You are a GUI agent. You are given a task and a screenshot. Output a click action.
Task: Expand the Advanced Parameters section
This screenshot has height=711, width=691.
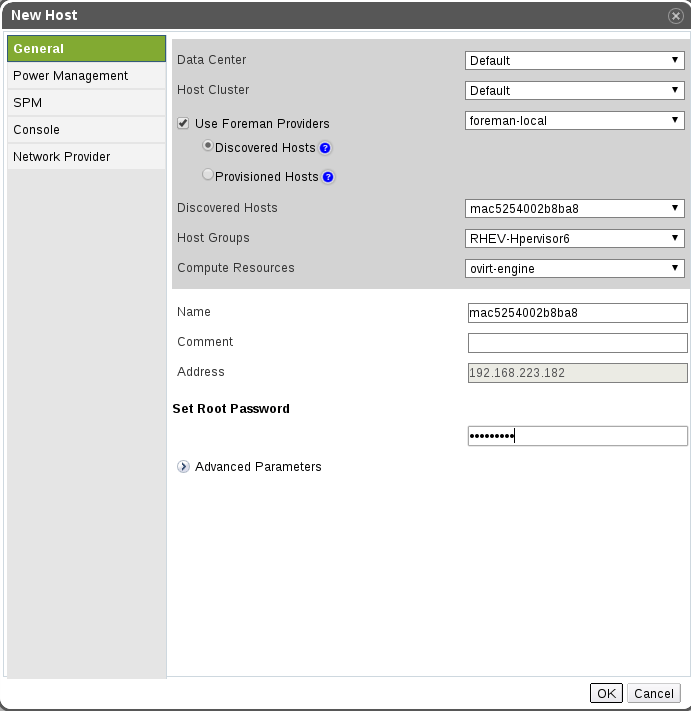183,467
